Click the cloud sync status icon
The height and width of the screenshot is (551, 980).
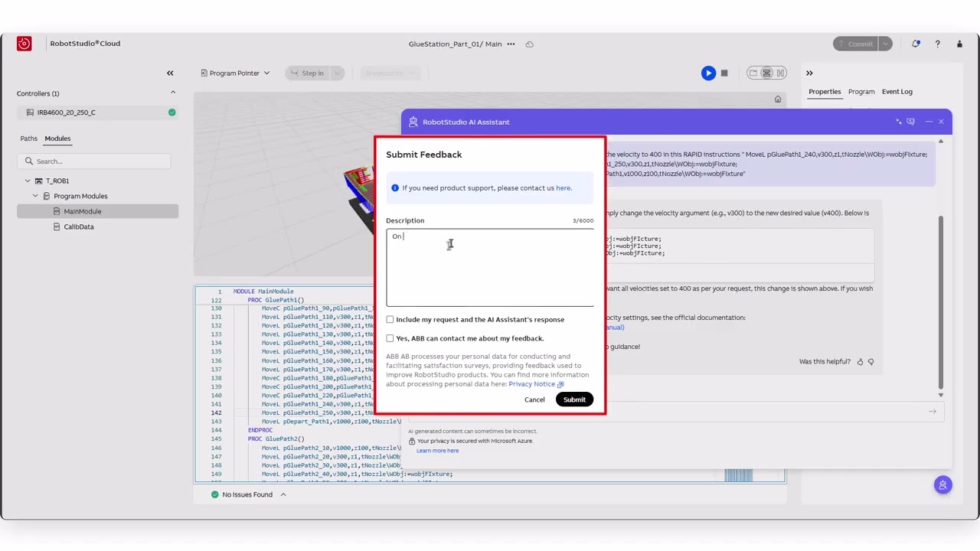point(529,44)
